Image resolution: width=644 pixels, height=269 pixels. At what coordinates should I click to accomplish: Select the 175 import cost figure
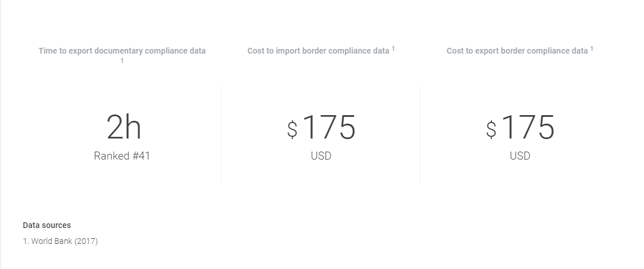coord(329,127)
